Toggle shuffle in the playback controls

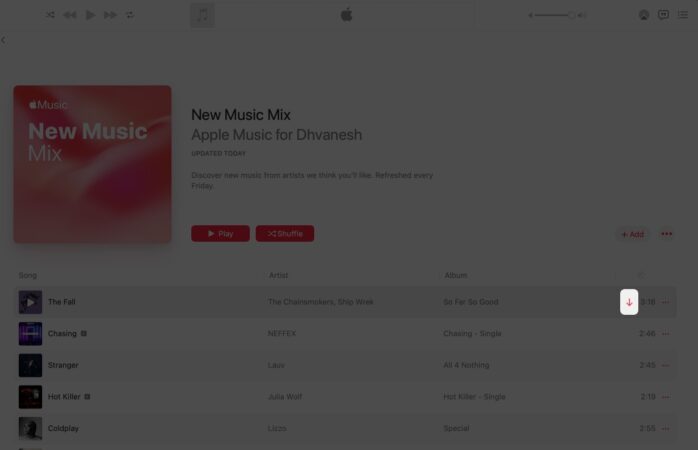[50, 15]
